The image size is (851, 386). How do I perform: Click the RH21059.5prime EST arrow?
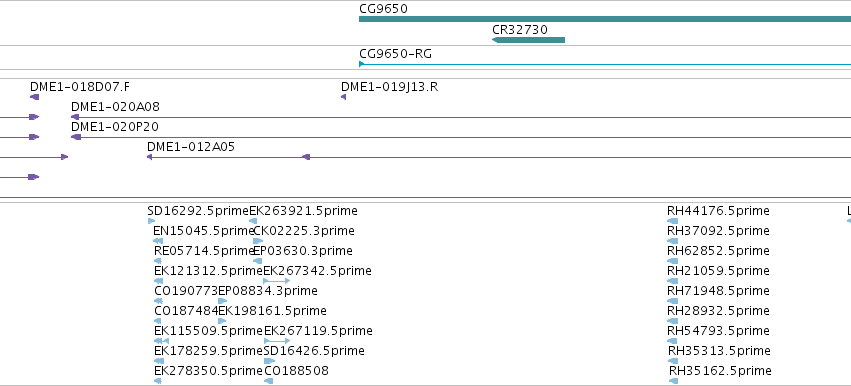coord(672,281)
